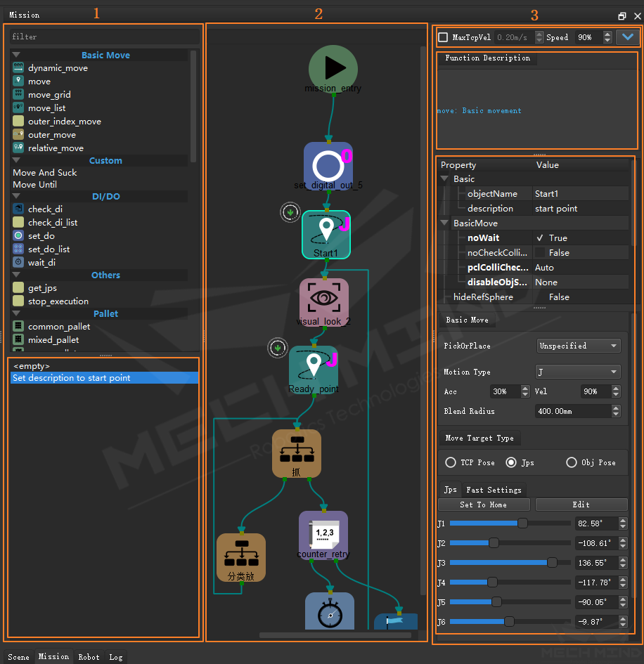
Task: Select the TCP Pose radio button
Action: point(451,462)
